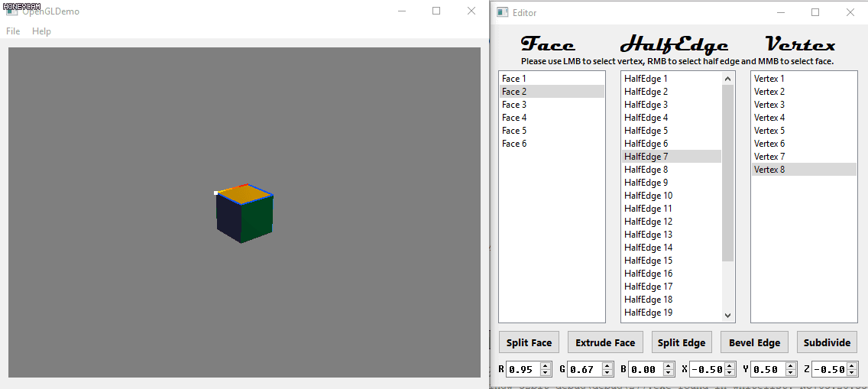Decrease the G value with down arrow
868x389 pixels.
(607, 373)
